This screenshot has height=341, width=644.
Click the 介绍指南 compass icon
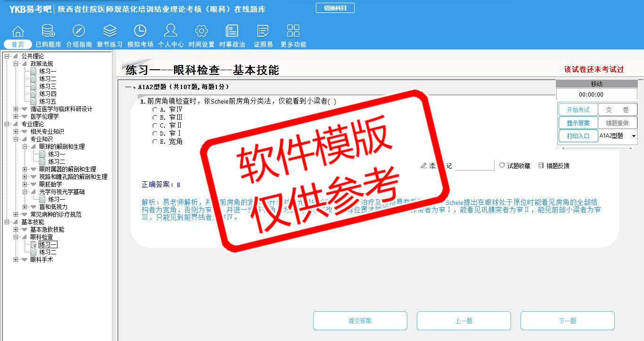click(79, 32)
